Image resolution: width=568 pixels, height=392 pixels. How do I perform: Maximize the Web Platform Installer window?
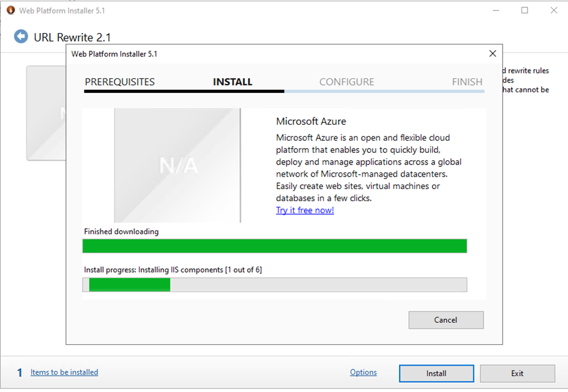click(x=525, y=10)
